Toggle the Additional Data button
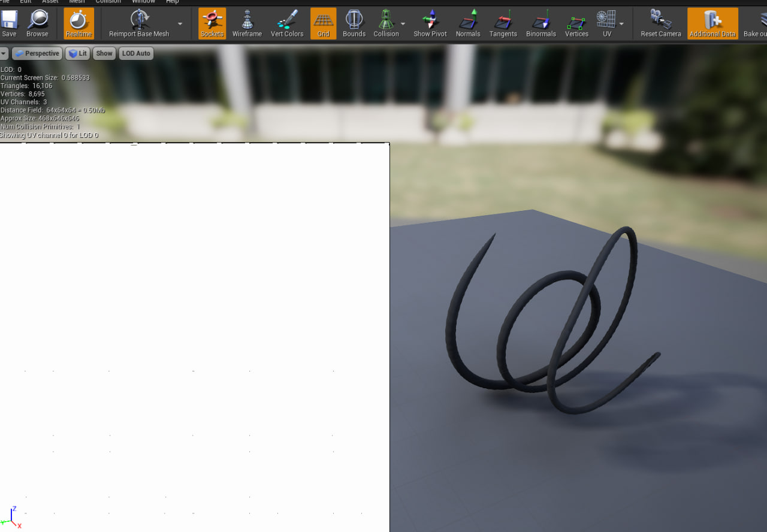The height and width of the screenshot is (532, 767). pos(712,23)
